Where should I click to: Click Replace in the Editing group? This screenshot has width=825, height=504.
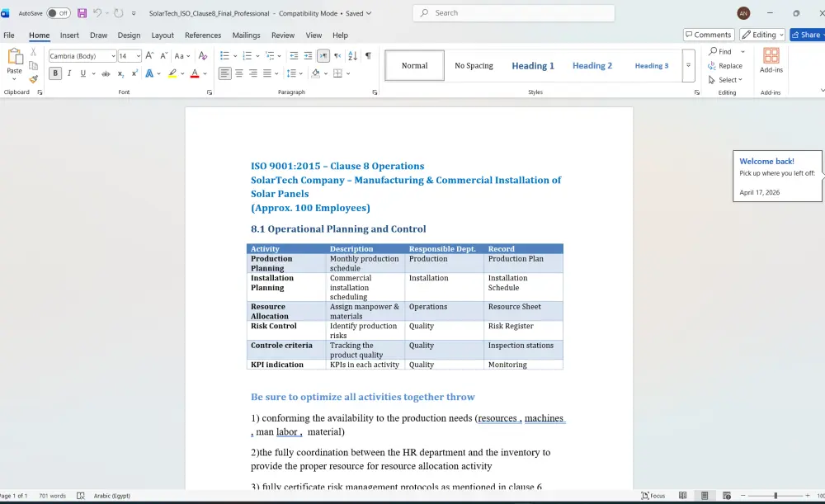725,66
